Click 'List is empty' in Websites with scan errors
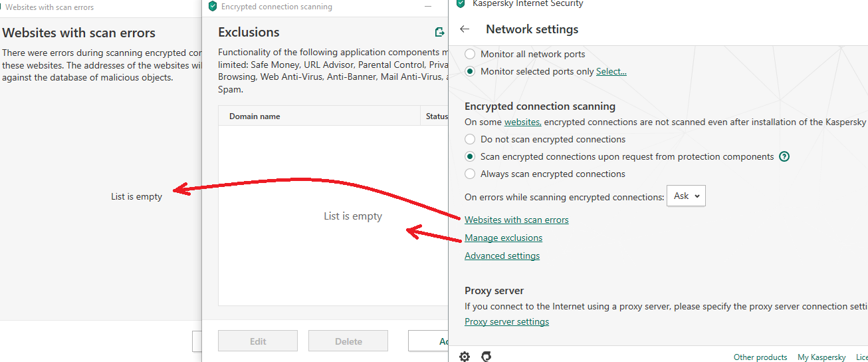The height and width of the screenshot is (362, 868). (136, 196)
